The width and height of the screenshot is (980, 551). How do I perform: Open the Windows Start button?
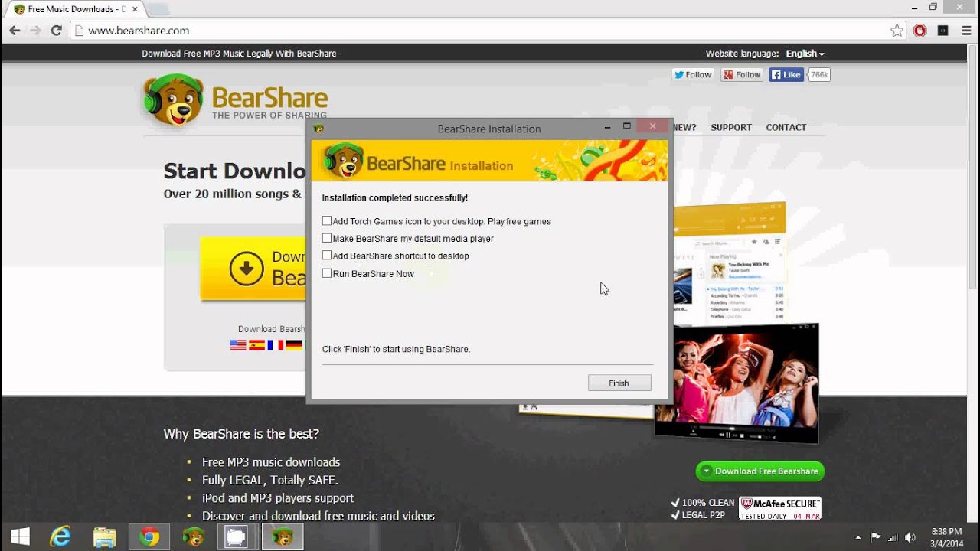(x=20, y=537)
